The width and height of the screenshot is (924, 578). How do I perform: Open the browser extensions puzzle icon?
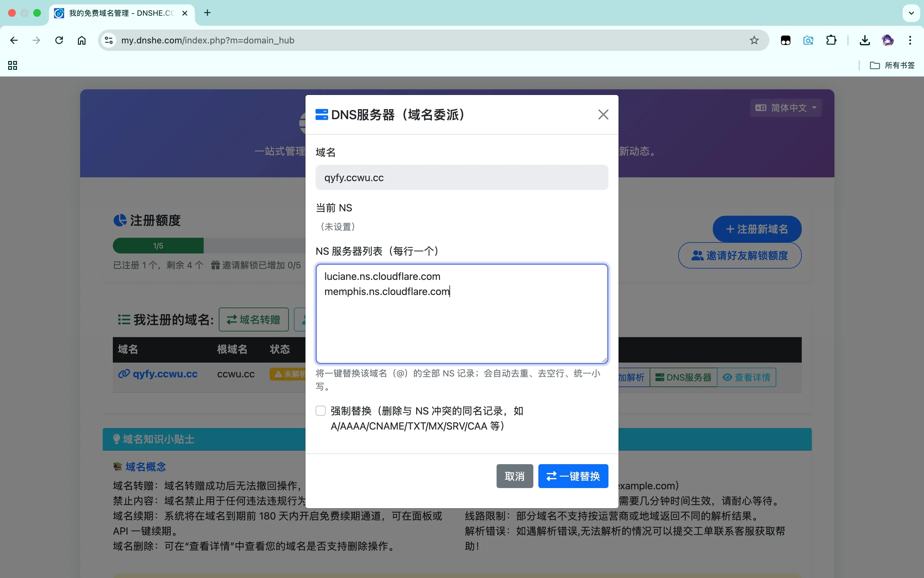click(831, 40)
